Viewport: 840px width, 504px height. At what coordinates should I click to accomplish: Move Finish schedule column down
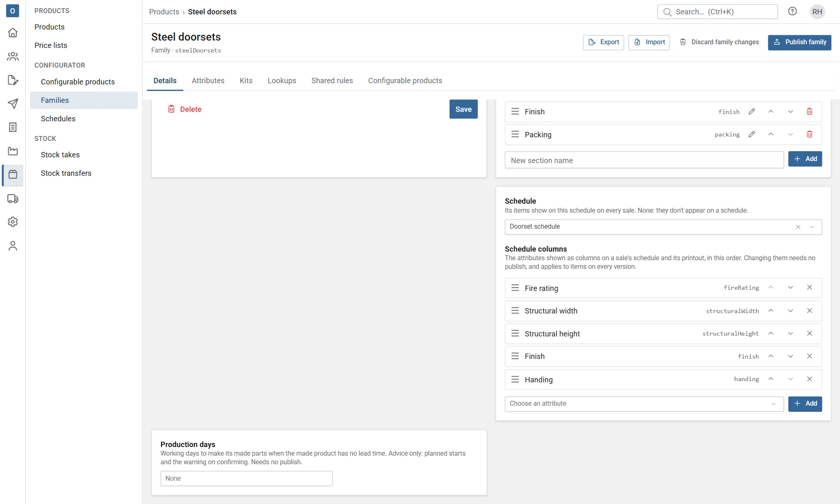tap(790, 356)
